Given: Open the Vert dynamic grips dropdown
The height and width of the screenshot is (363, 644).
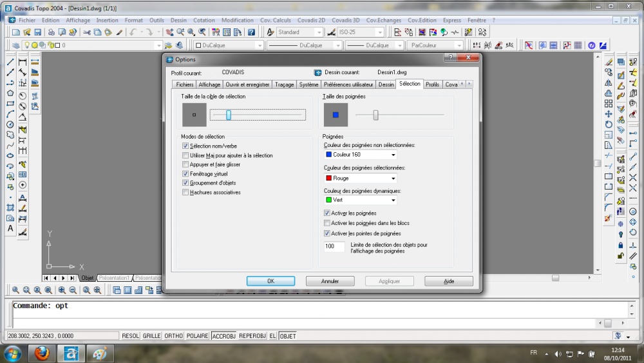Looking at the screenshot, I should click(x=361, y=201).
